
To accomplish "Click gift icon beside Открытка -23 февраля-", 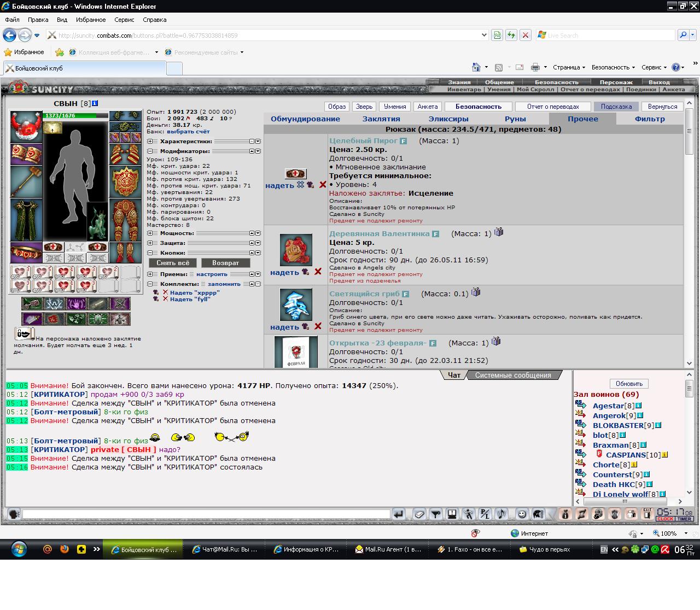I will point(496,341).
